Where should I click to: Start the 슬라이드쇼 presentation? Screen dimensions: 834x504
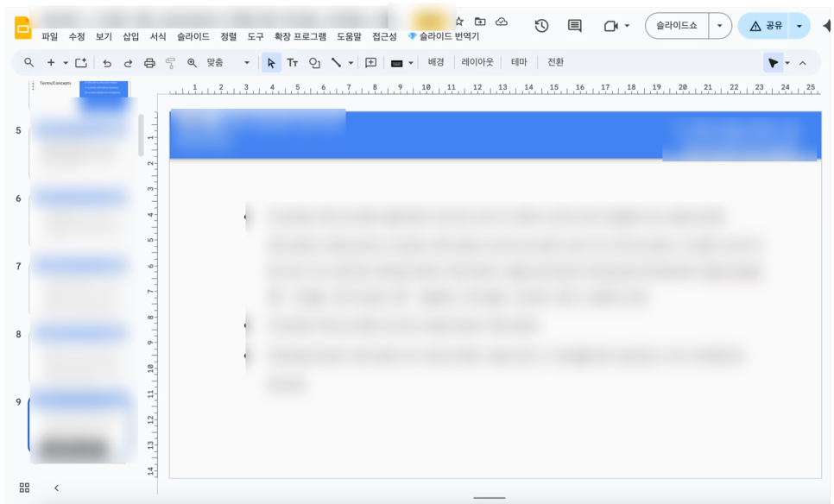coord(677,26)
